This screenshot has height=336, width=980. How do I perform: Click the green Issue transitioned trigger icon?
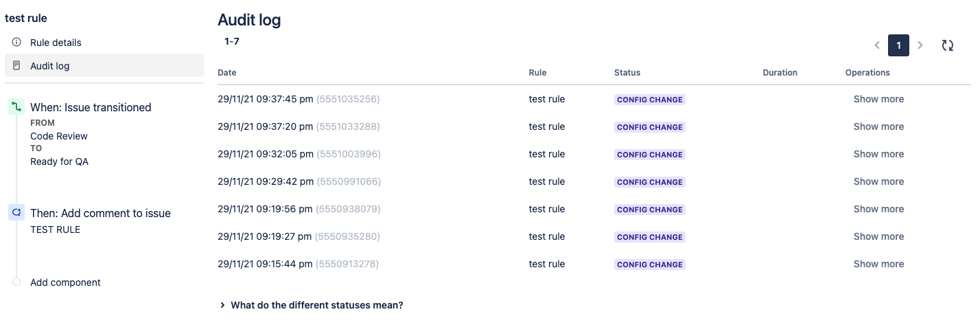pos(16,107)
